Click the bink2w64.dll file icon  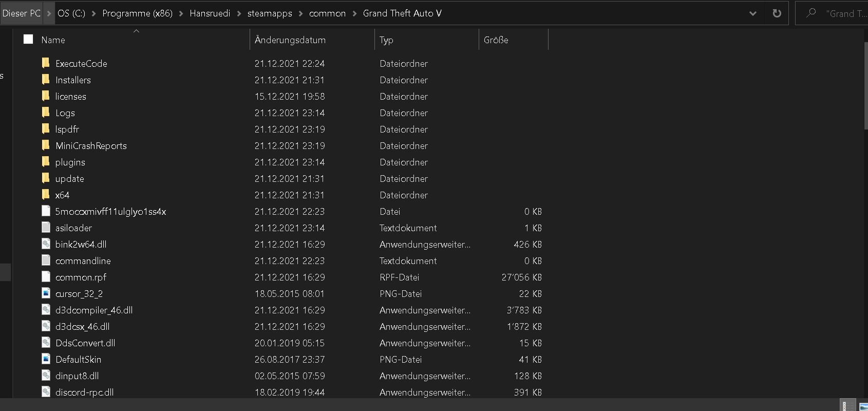tap(46, 244)
